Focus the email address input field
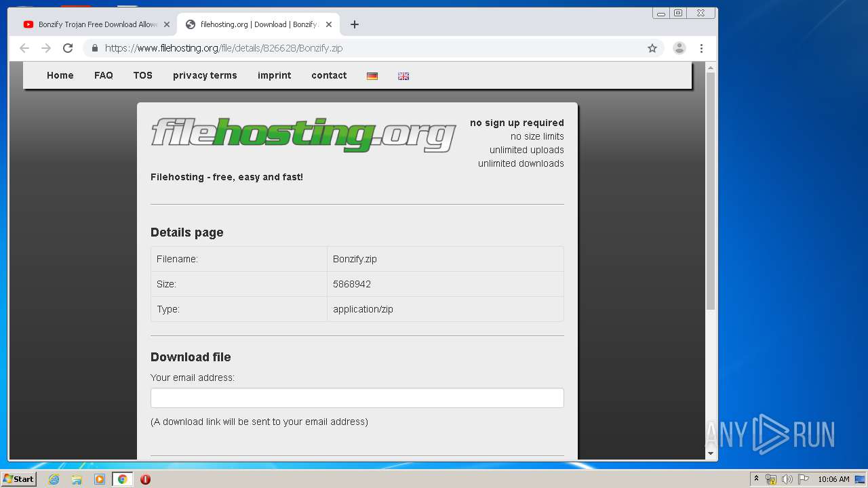Image resolution: width=868 pixels, height=488 pixels. click(x=357, y=398)
